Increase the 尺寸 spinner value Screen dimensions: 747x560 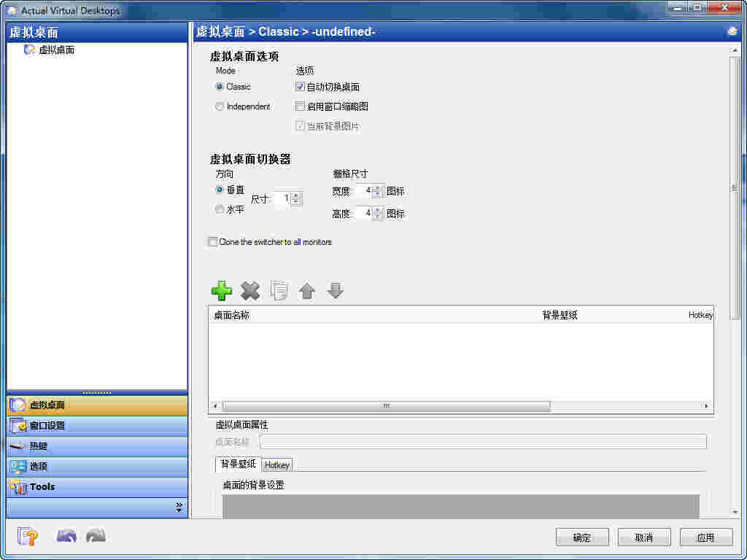(296, 195)
